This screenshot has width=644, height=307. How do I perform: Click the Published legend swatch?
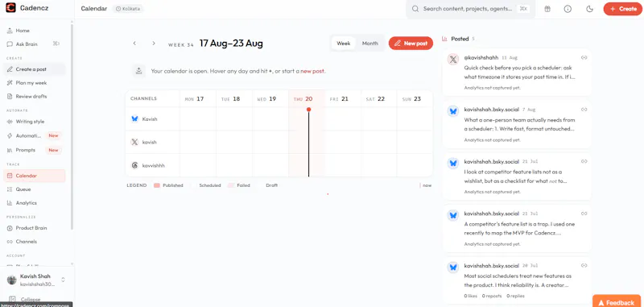pos(156,185)
